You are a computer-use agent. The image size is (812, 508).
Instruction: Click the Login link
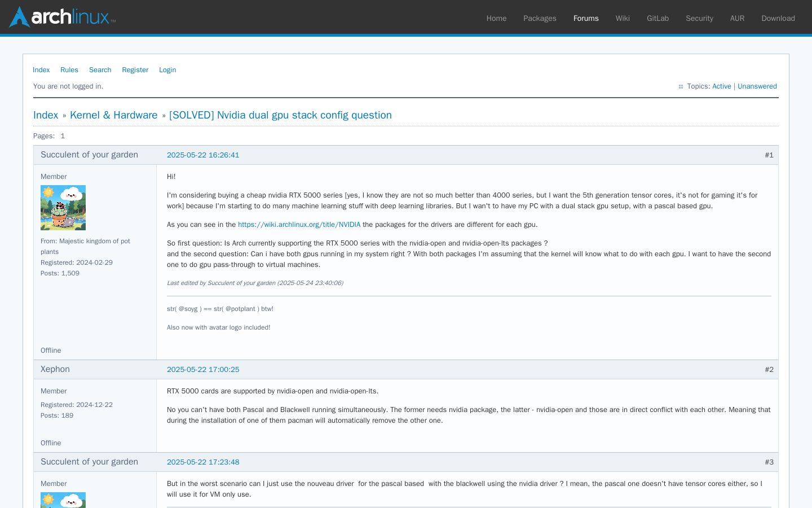(167, 70)
